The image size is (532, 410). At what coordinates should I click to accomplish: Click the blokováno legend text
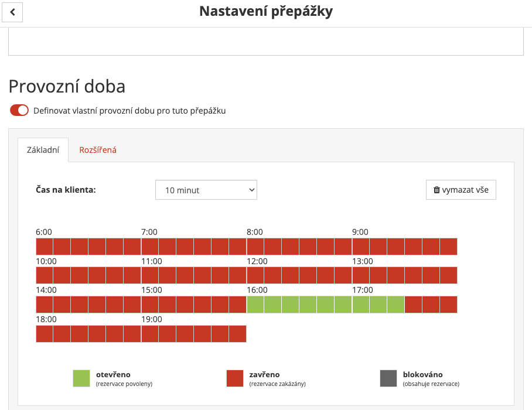tap(423, 374)
